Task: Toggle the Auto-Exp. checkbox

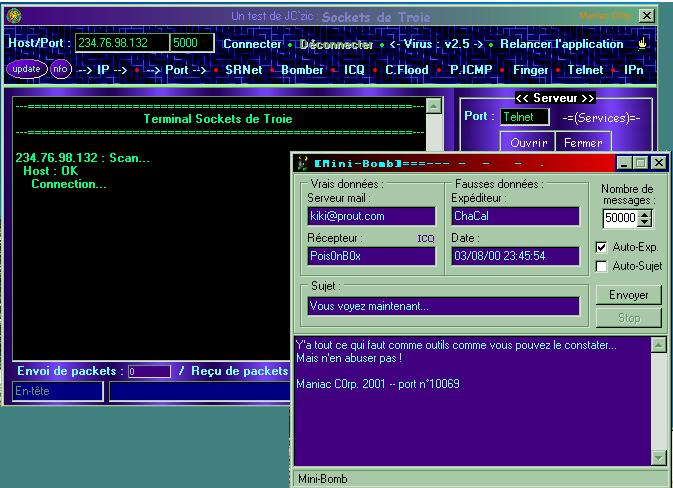Action: [601, 247]
